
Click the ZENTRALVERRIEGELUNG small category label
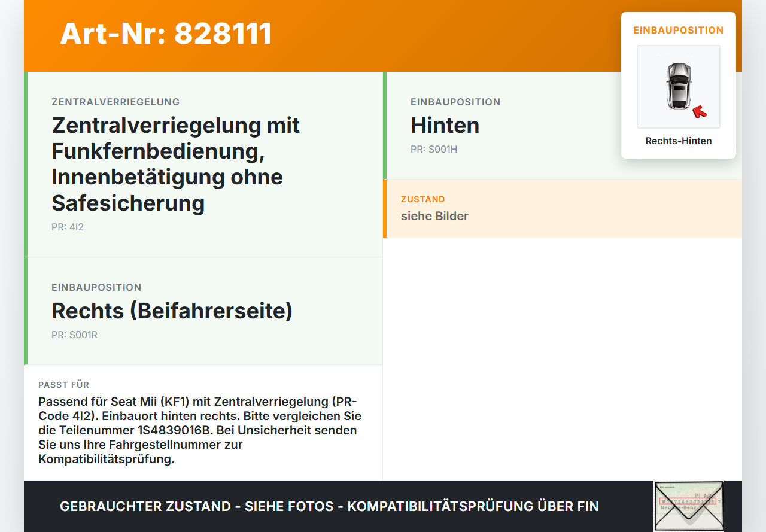(x=115, y=102)
